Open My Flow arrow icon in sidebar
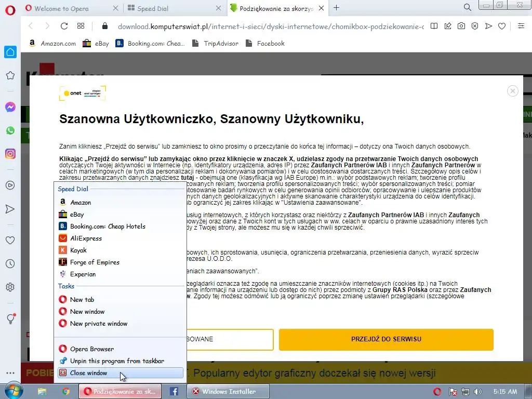 10,209
